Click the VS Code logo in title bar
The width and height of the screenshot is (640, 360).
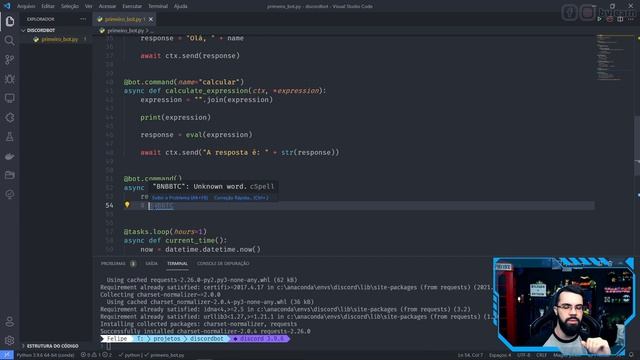click(x=7, y=6)
